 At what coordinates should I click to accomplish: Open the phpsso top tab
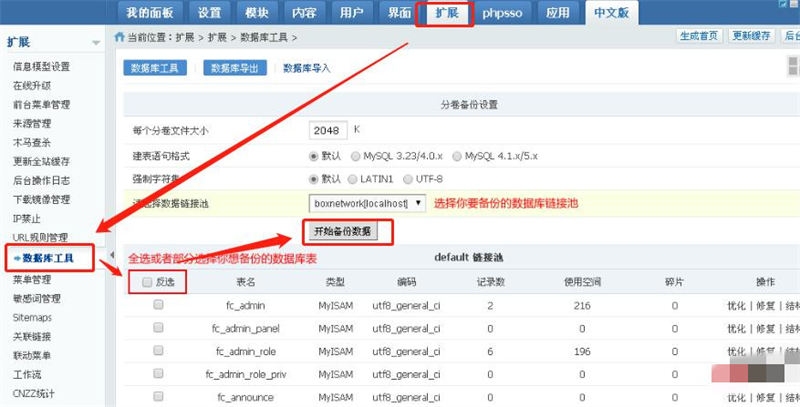pyautogui.click(x=505, y=13)
